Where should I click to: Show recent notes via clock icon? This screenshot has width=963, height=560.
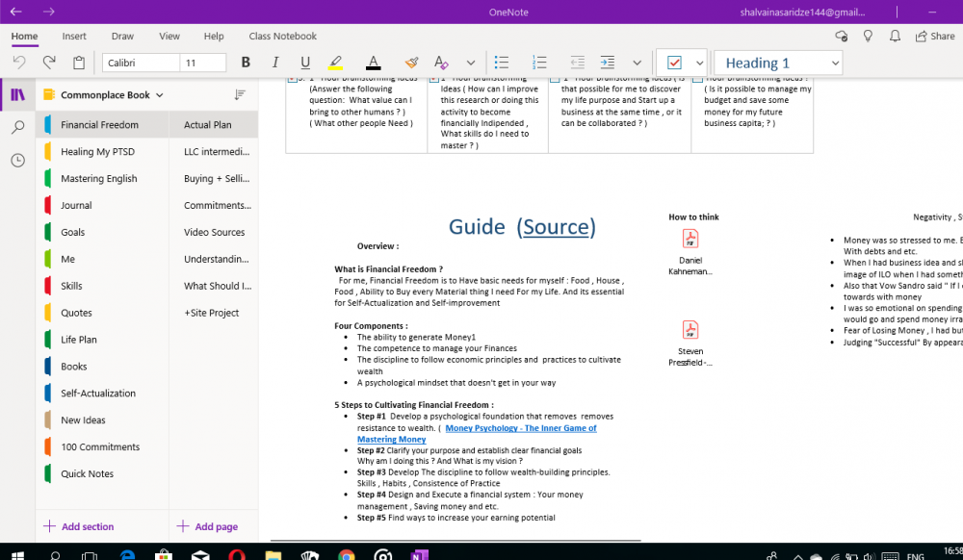tap(17, 161)
